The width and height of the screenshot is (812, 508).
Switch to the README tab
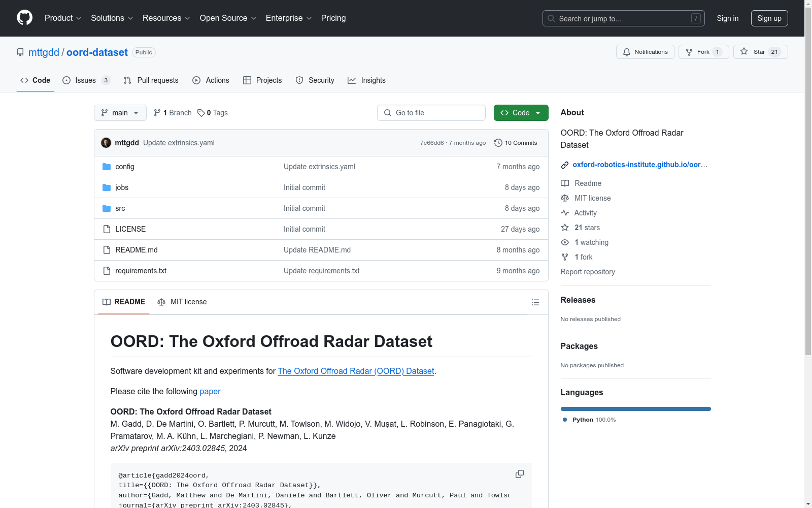tap(124, 302)
